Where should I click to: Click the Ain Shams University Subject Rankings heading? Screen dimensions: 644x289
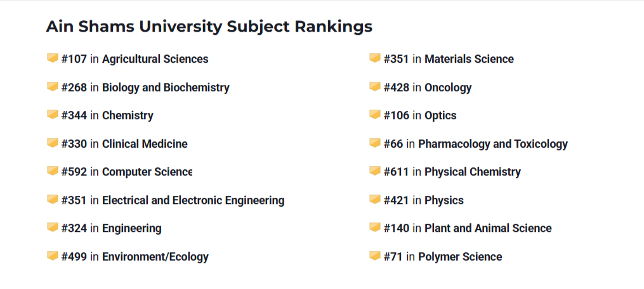tap(209, 26)
